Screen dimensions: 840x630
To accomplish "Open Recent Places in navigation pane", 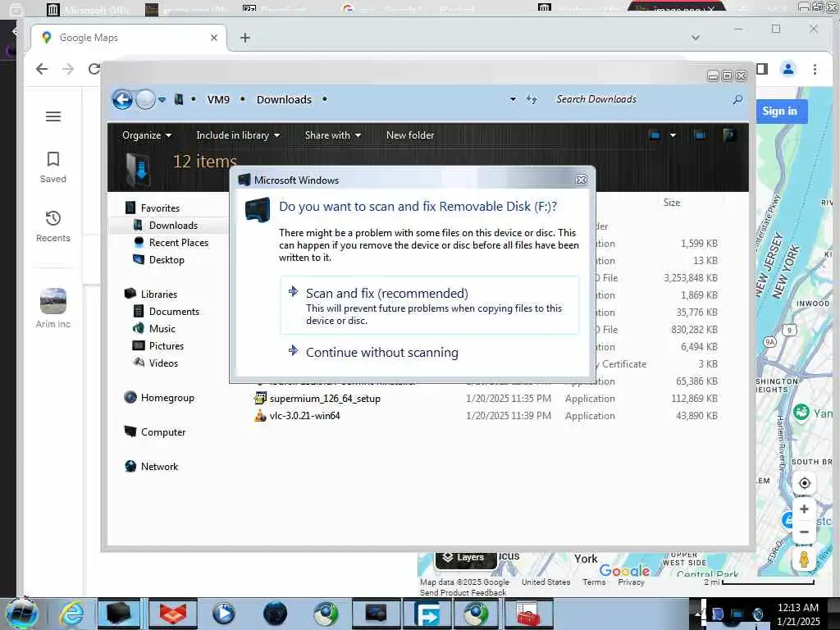I will (x=178, y=243).
